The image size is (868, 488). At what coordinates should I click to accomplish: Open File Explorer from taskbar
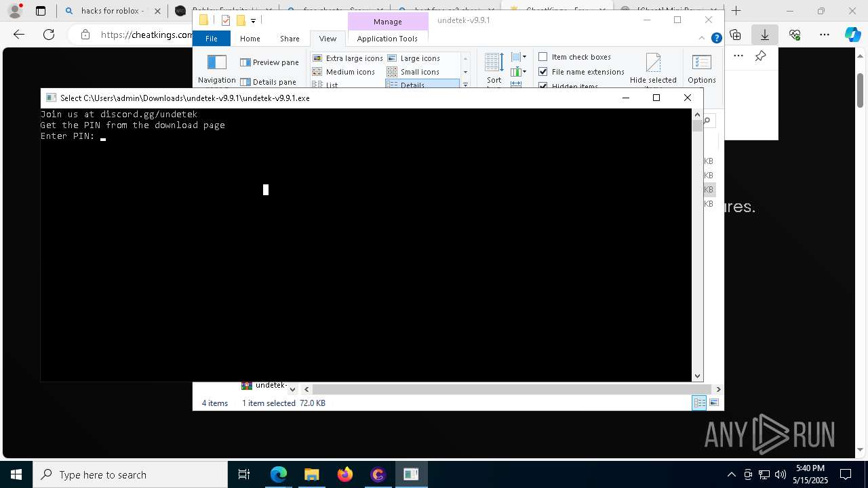coord(312,474)
